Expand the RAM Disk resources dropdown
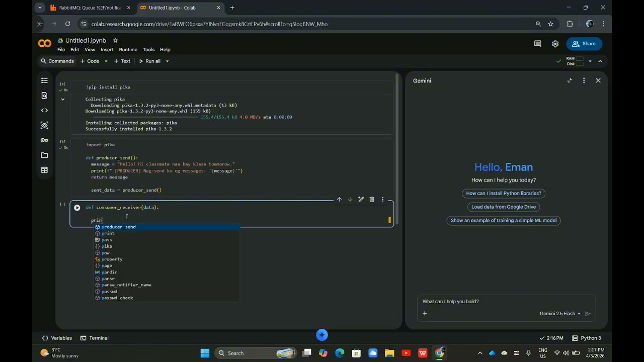 [x=590, y=61]
